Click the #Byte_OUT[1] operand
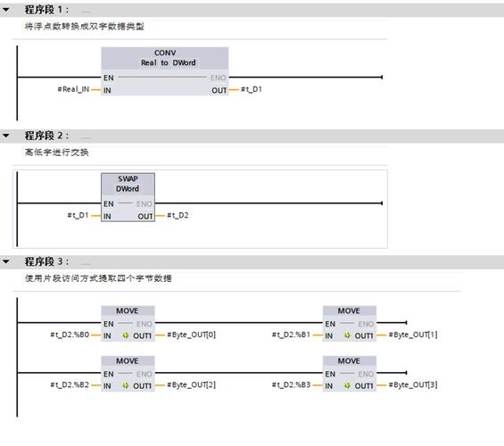The width and height of the screenshot is (504, 446). point(413,334)
